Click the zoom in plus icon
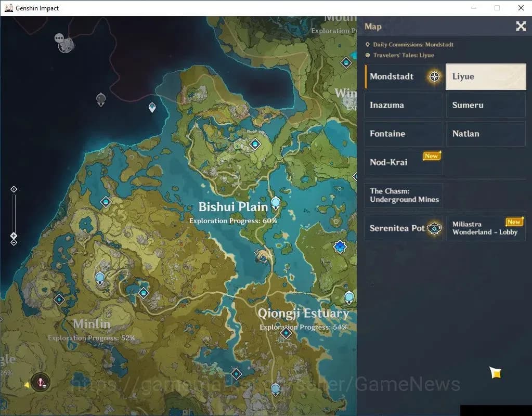The height and width of the screenshot is (416, 532). pos(14,189)
